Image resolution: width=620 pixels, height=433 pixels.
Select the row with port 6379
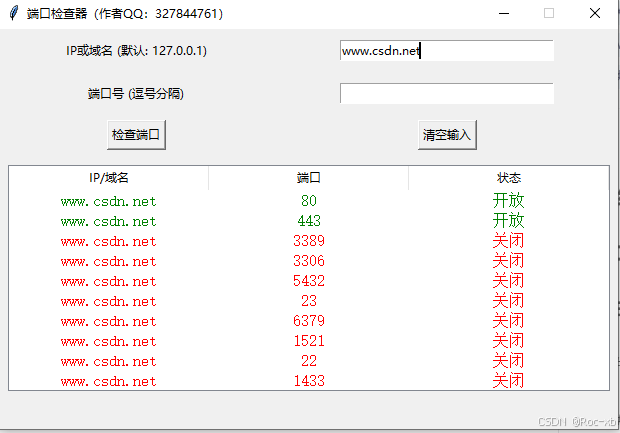(309, 321)
